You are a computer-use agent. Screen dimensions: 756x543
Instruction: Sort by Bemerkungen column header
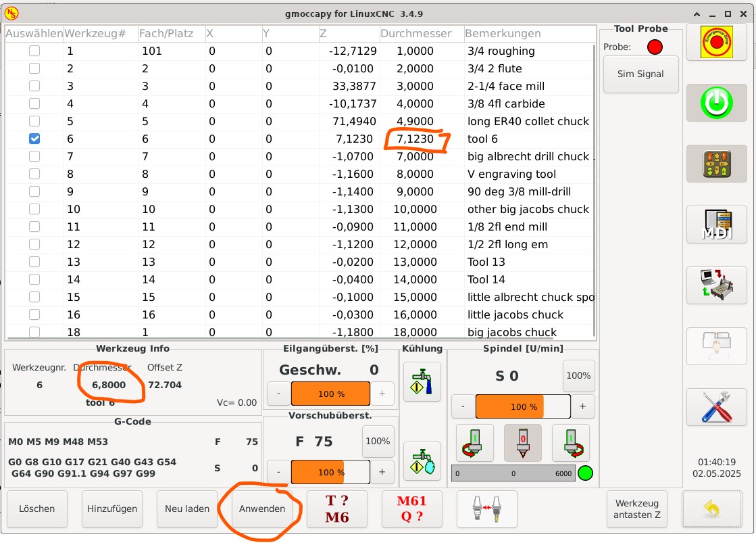coord(530,33)
